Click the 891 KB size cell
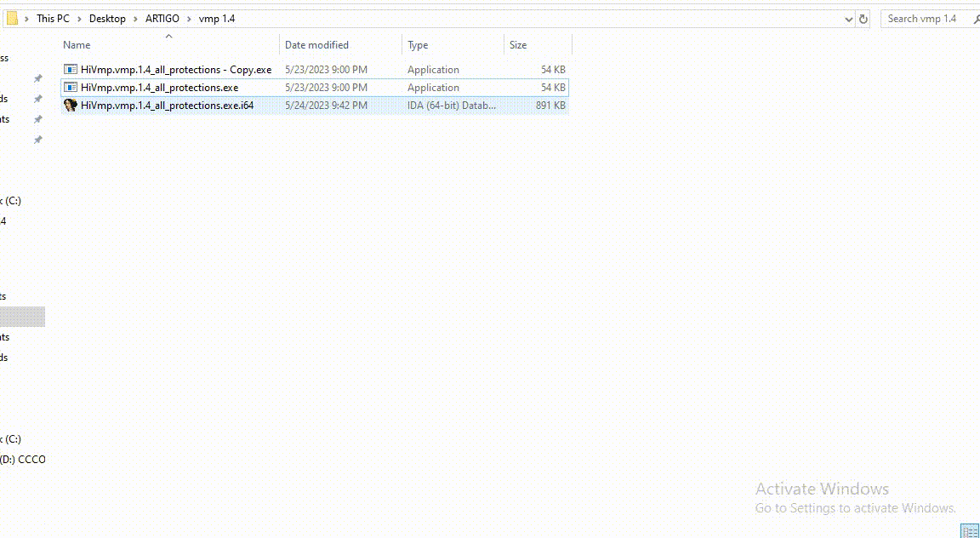 550,105
